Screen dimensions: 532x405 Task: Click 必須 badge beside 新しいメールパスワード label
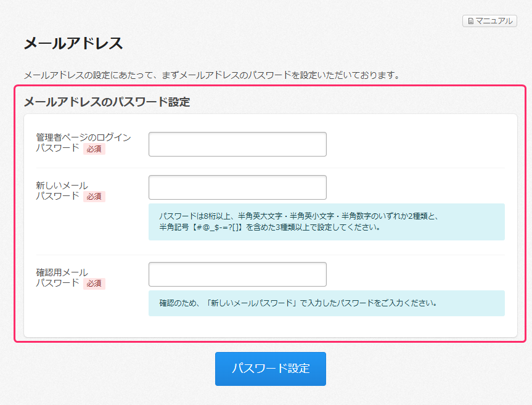[x=94, y=197]
